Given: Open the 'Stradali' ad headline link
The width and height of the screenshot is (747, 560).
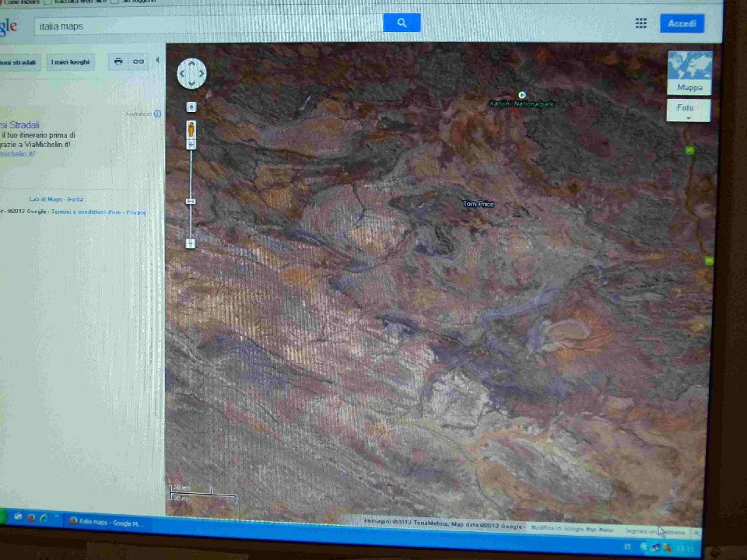Looking at the screenshot, I should click(x=20, y=124).
